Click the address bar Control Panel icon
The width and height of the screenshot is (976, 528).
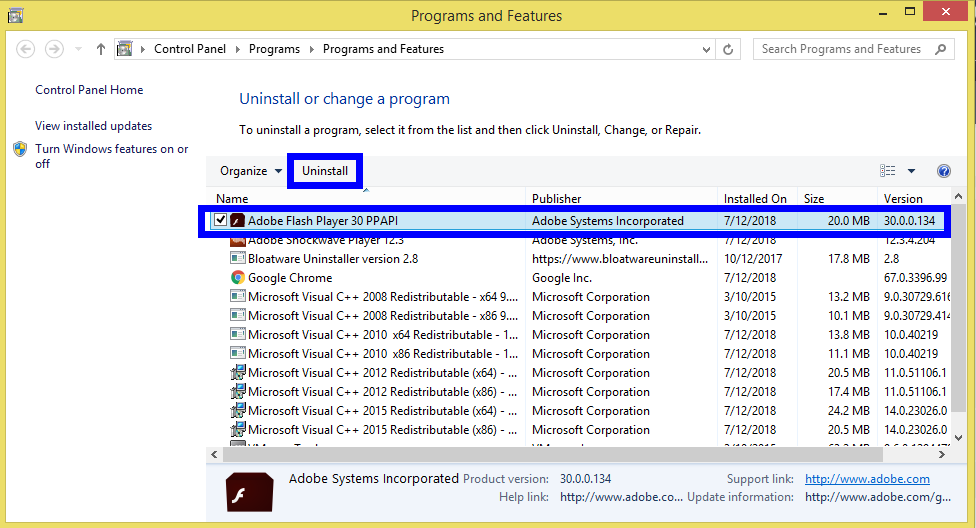(125, 49)
